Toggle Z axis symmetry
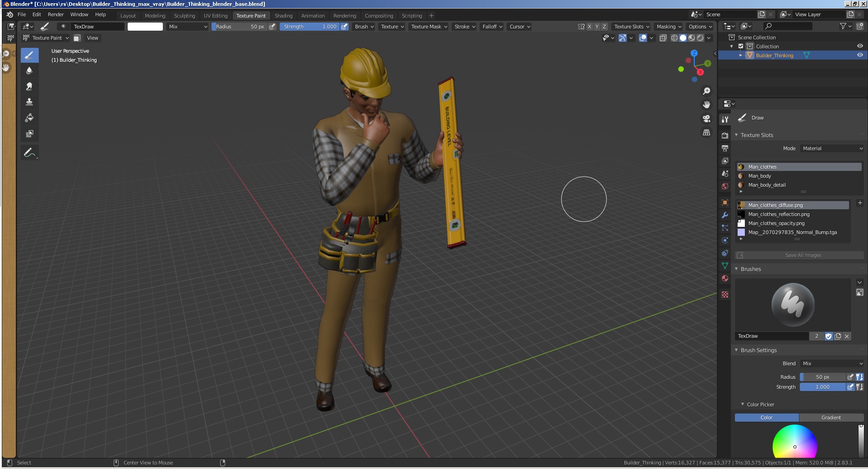Viewport: 868px width, 469px height. pos(605,27)
